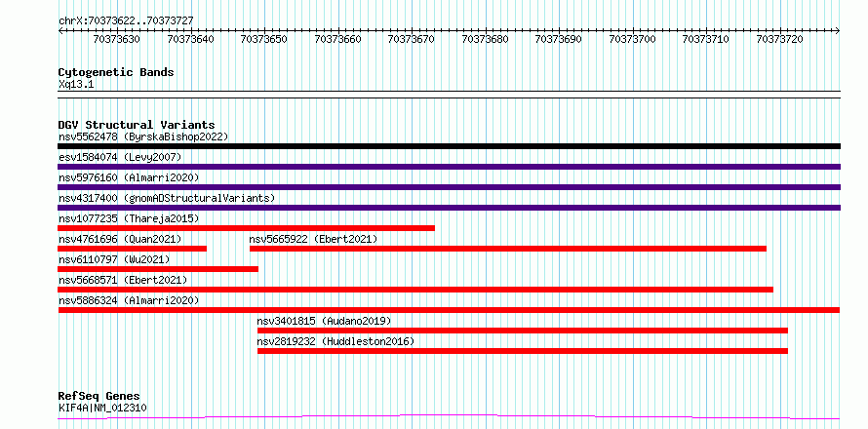868x429 pixels.
Task: Click ruler position 70373640
Action: tap(190, 39)
